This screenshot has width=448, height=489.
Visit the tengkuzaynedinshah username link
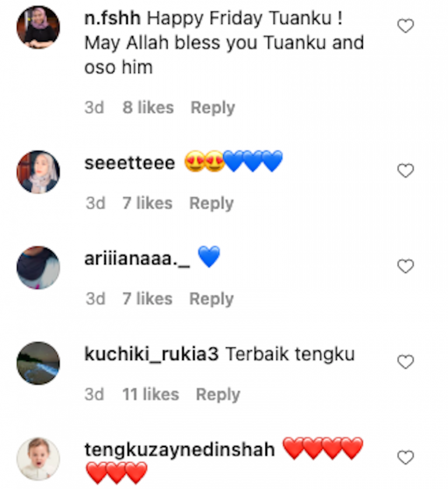[180, 450]
